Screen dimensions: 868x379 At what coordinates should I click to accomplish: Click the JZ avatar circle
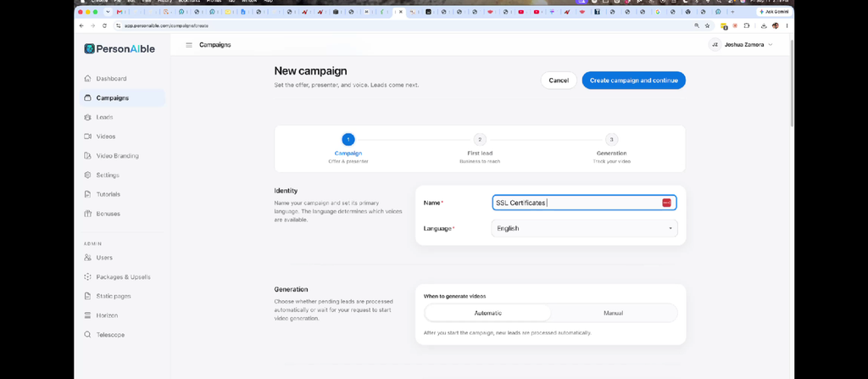tap(715, 45)
